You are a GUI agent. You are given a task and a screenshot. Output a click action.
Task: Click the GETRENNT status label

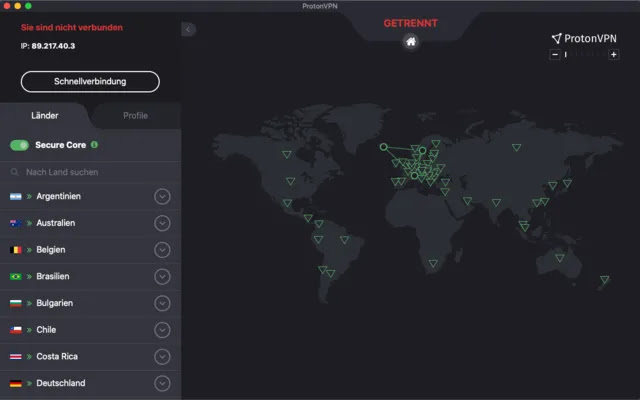pos(411,23)
